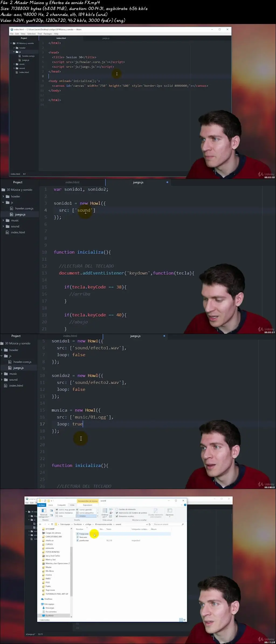Click the Panel de navegación ribbon icon

[x=44, y=511]
